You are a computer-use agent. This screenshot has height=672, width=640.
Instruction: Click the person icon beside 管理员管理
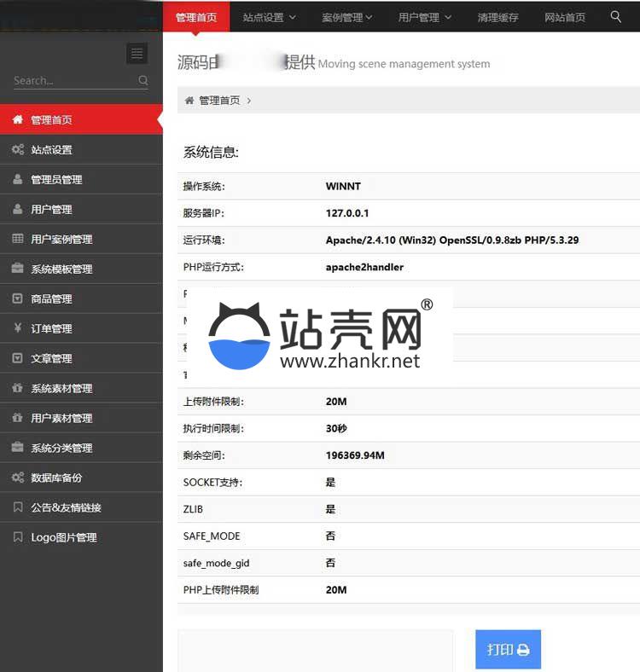pos(18,179)
